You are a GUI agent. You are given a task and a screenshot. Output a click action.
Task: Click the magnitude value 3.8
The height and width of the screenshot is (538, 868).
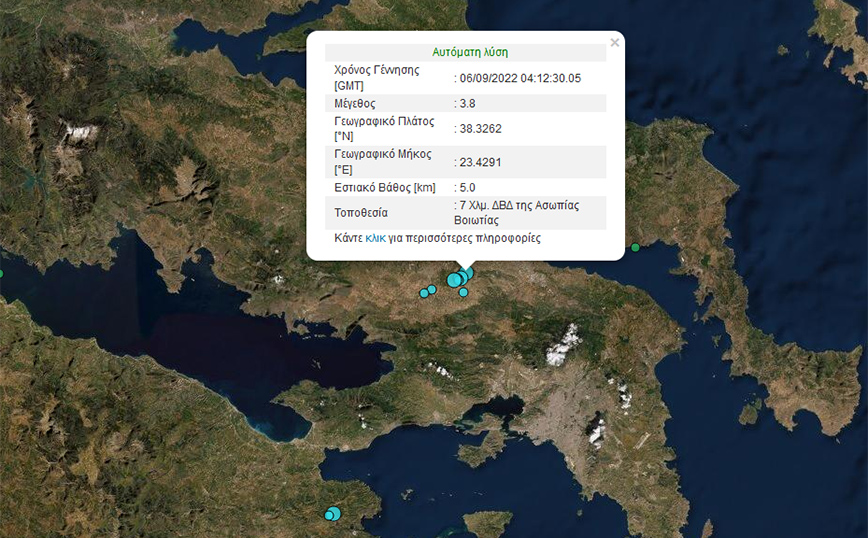[x=467, y=104]
